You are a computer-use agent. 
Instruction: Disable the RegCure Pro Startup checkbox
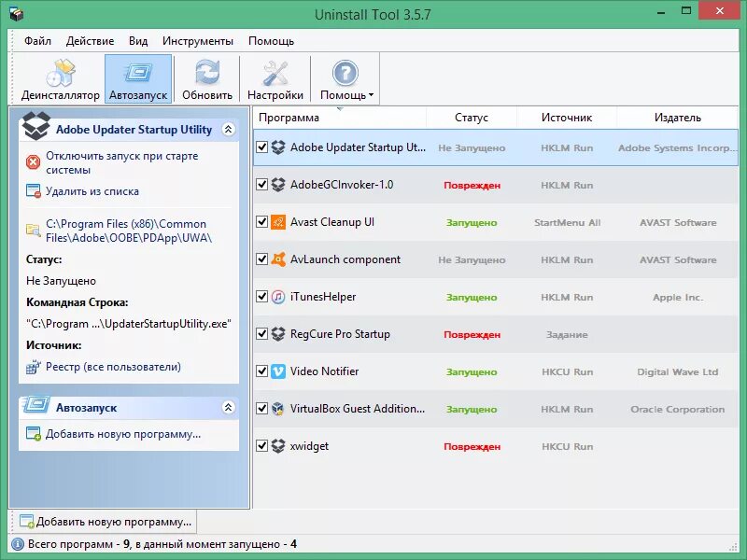pyautogui.click(x=262, y=334)
